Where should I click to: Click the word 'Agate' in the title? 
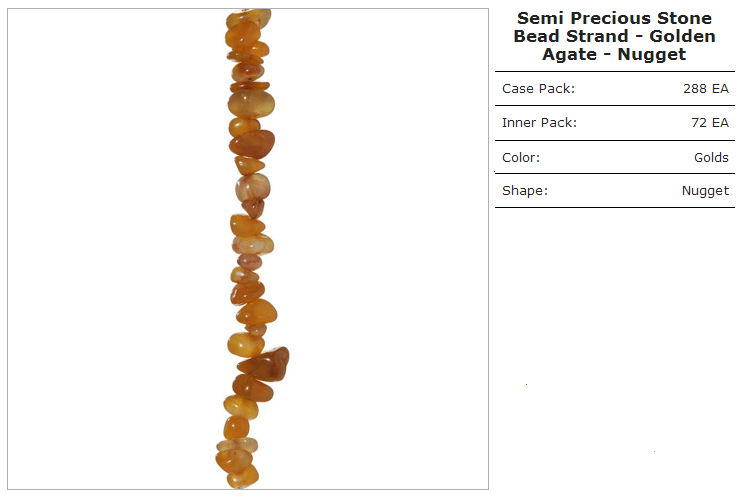point(569,55)
